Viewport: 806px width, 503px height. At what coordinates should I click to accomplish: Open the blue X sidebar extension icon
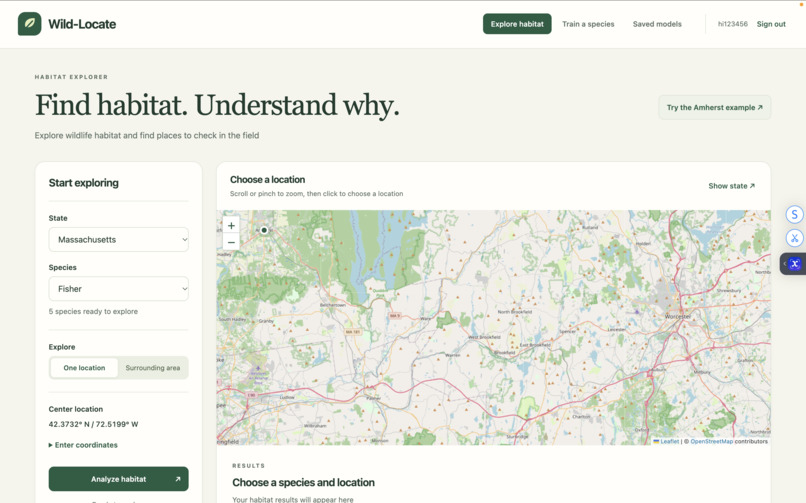pyautogui.click(x=795, y=264)
